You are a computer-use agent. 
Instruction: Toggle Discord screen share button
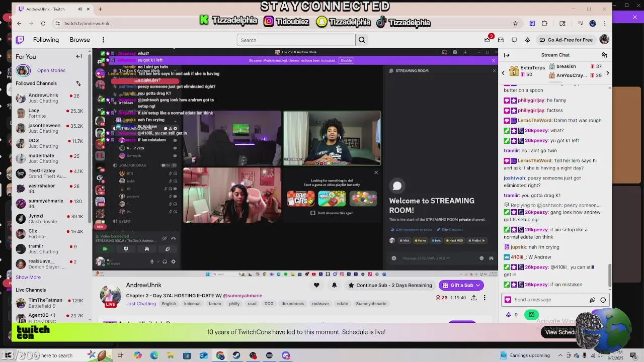tap(126, 249)
